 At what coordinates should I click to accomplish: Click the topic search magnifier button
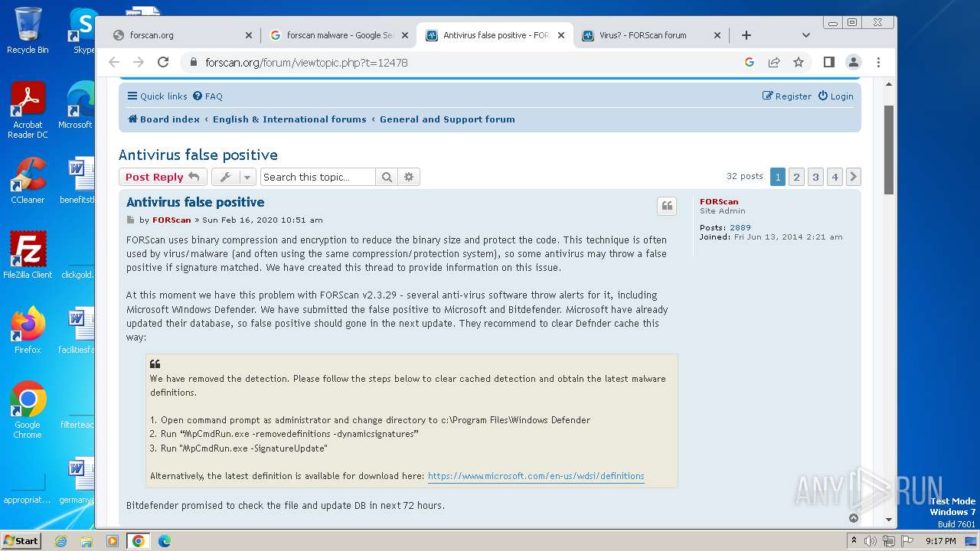[387, 177]
